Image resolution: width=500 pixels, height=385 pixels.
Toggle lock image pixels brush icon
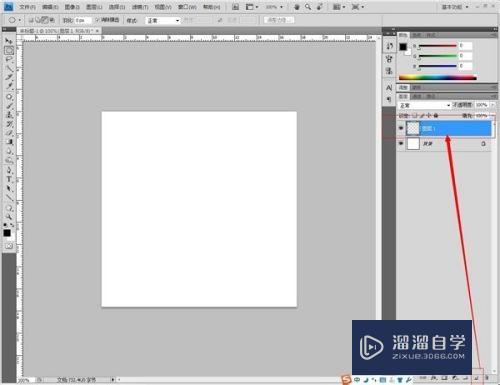coord(422,115)
